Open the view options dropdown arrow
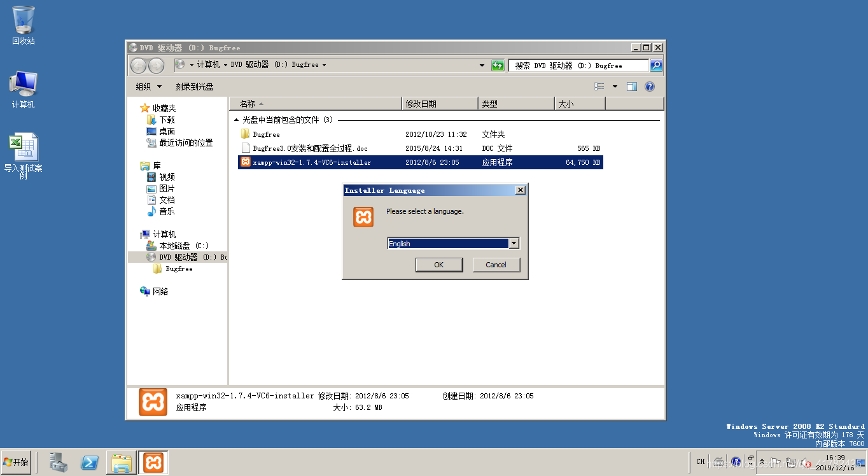Screen dimensions: 868x476 pos(615,87)
